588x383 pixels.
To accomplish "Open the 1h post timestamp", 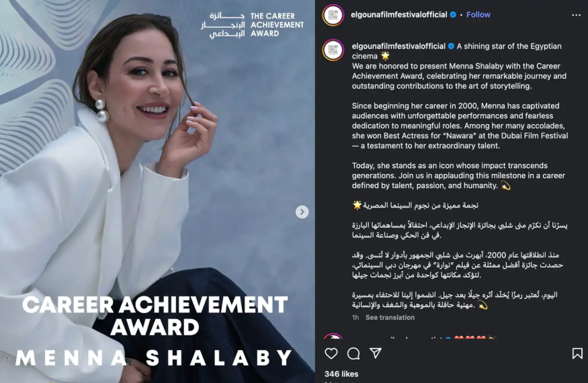I will pos(355,317).
